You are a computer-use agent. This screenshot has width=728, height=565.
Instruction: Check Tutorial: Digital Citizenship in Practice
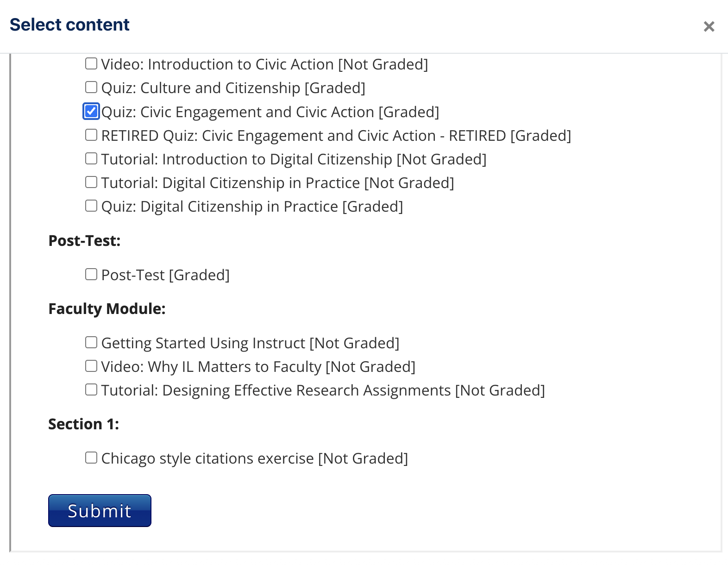(91, 182)
